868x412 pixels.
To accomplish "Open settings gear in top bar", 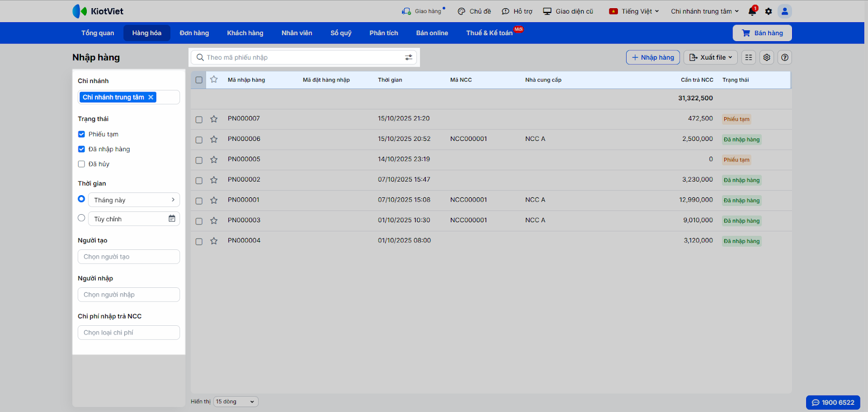I will 768,11.
